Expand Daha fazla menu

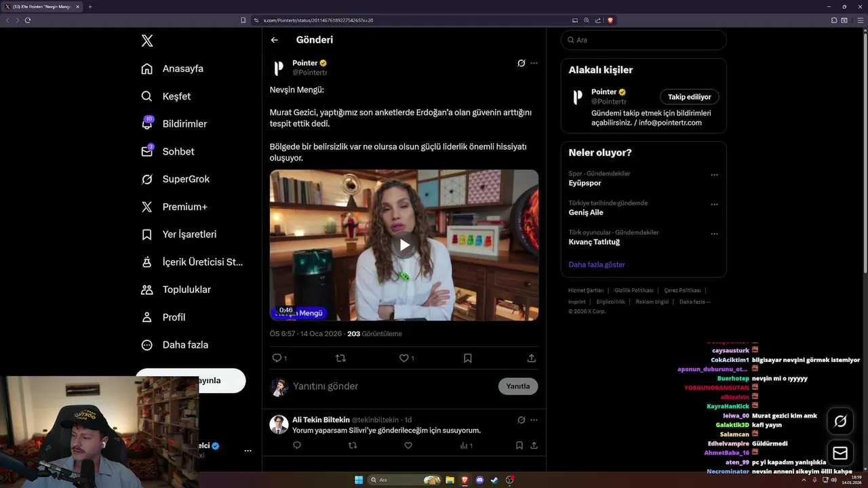pos(174,345)
